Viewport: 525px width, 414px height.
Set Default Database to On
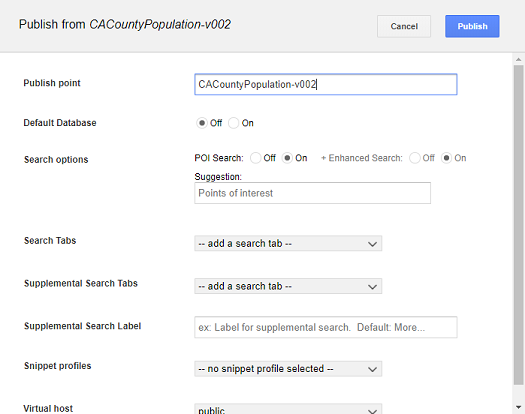tap(233, 123)
